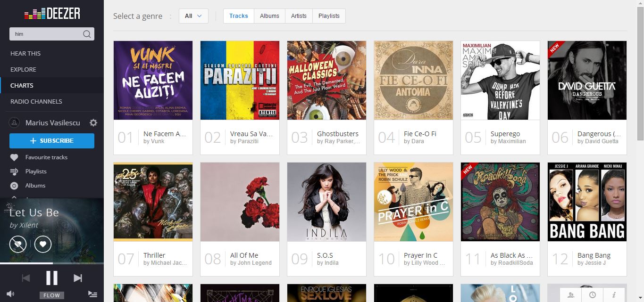
Task: Click by Xilent artist name
Action: pos(24,225)
